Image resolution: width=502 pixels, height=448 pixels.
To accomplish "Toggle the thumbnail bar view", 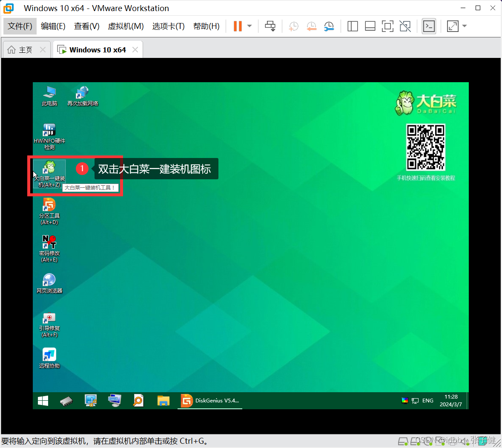I will point(370,26).
